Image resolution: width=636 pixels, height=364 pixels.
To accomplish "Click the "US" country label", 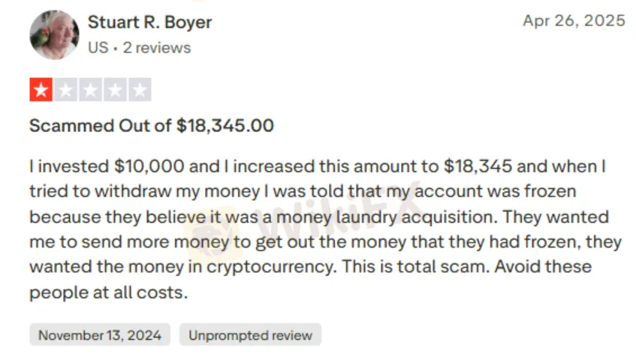I will click(x=98, y=48).
